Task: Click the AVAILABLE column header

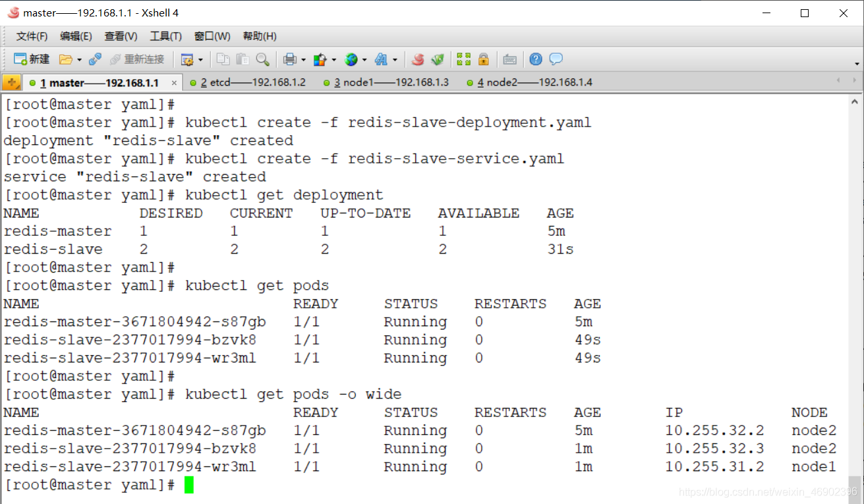Action: point(478,213)
